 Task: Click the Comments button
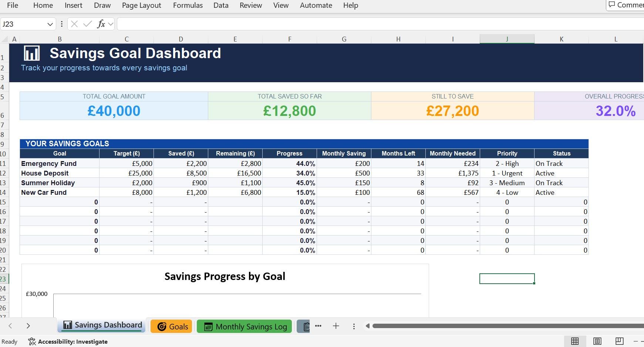pyautogui.click(x=626, y=5)
